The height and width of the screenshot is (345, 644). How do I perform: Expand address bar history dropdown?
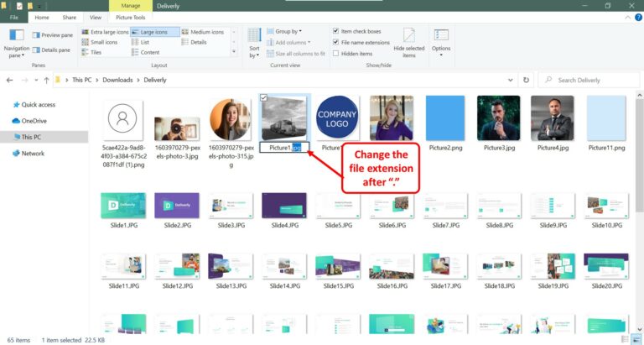point(511,81)
